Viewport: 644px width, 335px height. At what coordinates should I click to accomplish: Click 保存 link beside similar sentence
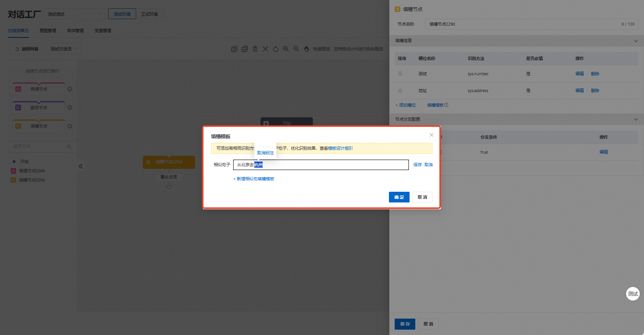[417, 165]
